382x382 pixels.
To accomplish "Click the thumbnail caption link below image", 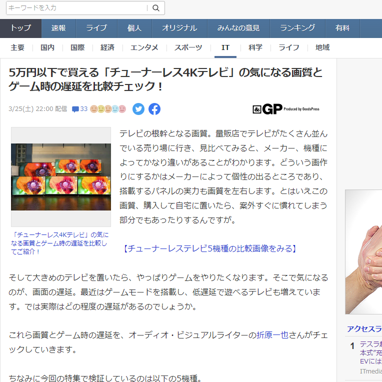I will (60, 243).
